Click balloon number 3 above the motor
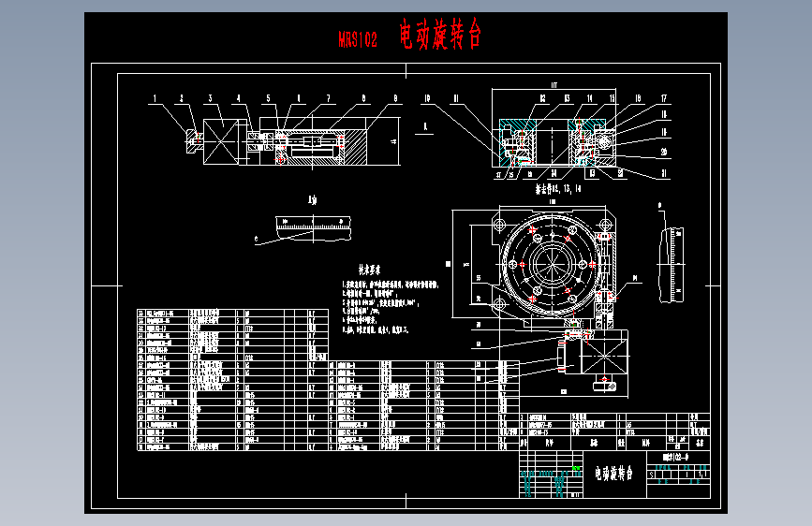812x526 pixels. [210, 98]
